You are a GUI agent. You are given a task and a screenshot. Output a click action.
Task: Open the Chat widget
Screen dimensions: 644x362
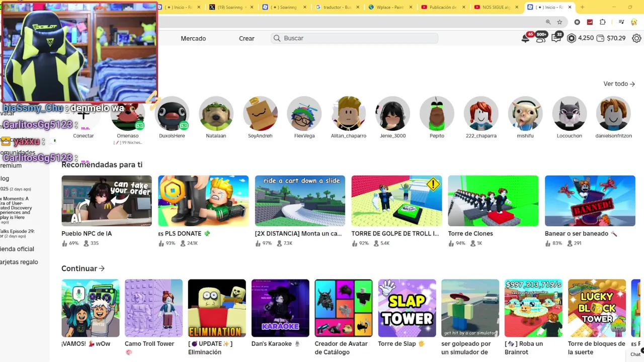pos(635,354)
